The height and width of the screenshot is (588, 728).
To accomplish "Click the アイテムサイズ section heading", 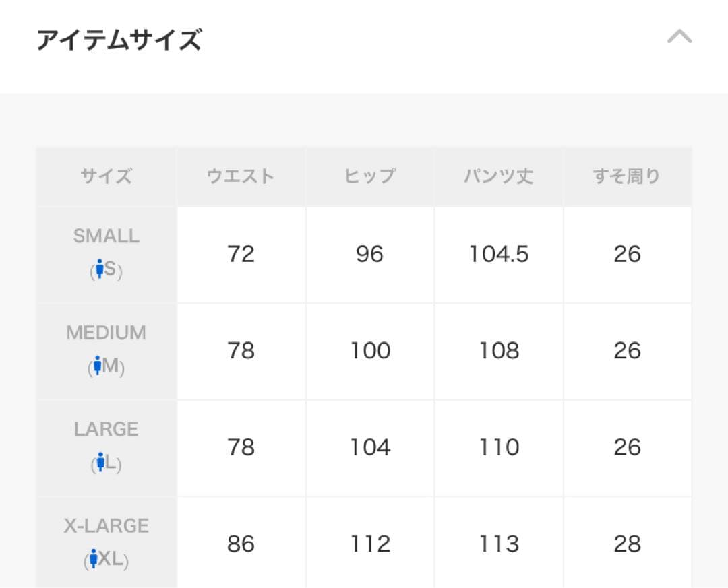I will coord(118,39).
